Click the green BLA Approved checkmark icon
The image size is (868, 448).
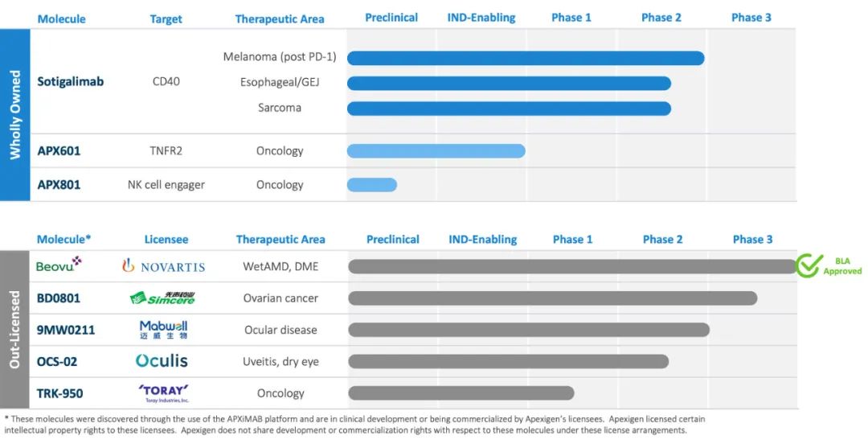point(809,265)
